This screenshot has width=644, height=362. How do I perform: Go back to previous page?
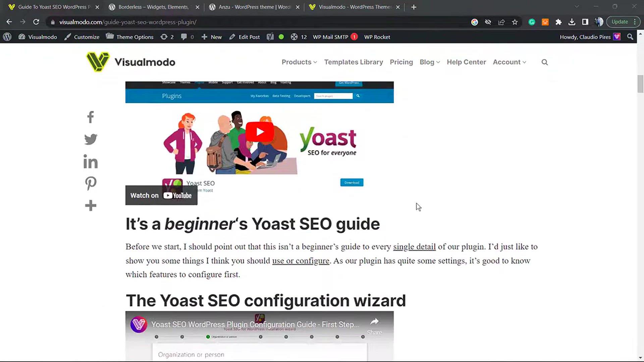click(x=9, y=22)
